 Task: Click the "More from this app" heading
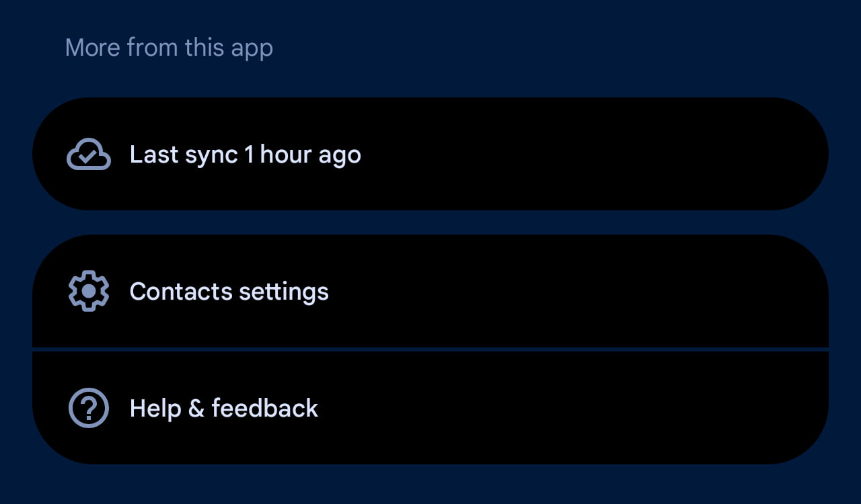pyautogui.click(x=169, y=48)
